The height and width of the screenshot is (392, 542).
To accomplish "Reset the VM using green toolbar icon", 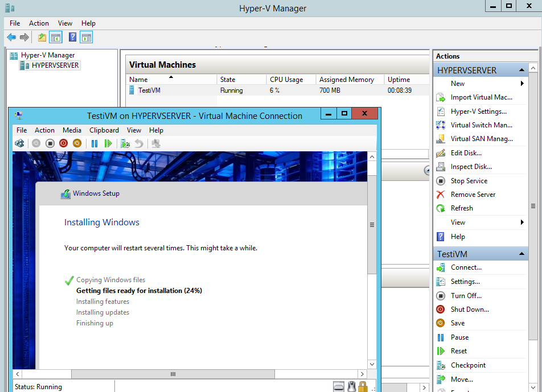I will click(108, 143).
